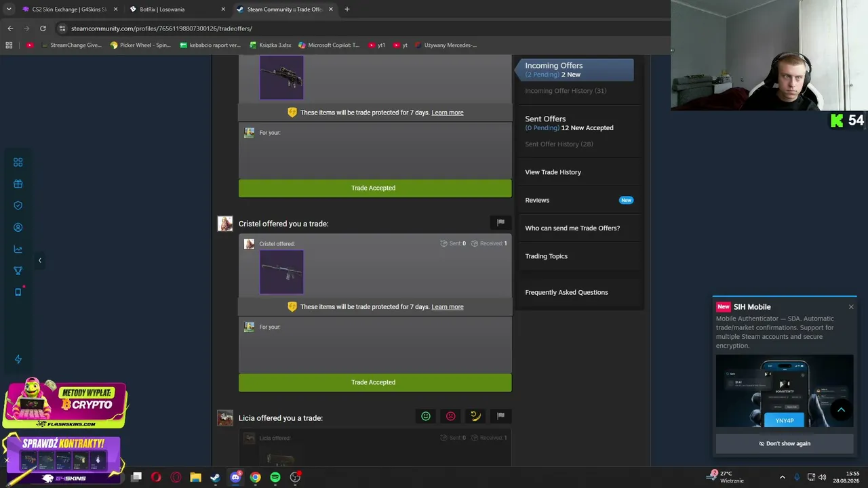Open Learn more link in the top trade protection notice
The width and height of the screenshot is (868, 488).
coord(448,113)
